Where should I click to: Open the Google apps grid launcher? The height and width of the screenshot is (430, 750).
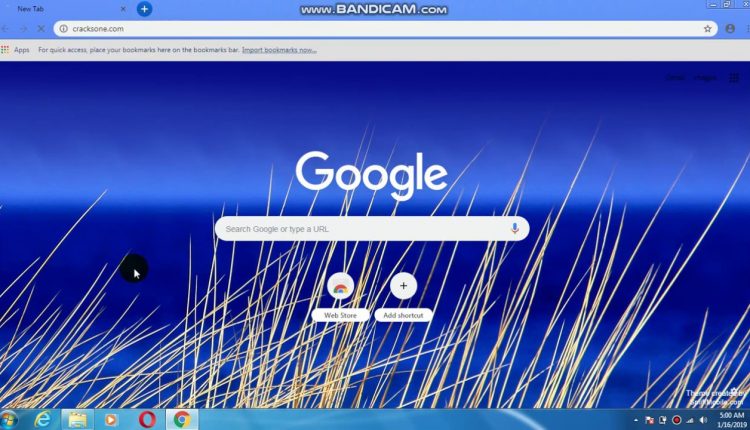point(734,77)
